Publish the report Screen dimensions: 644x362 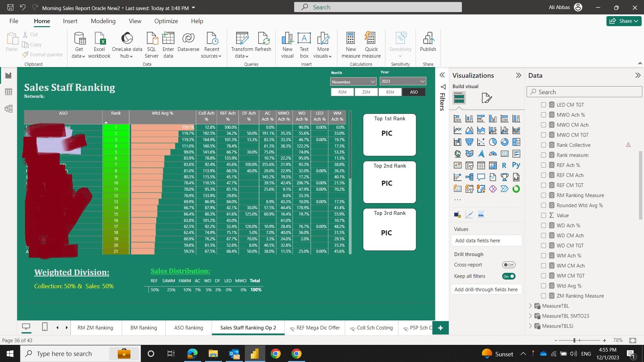pos(428,42)
